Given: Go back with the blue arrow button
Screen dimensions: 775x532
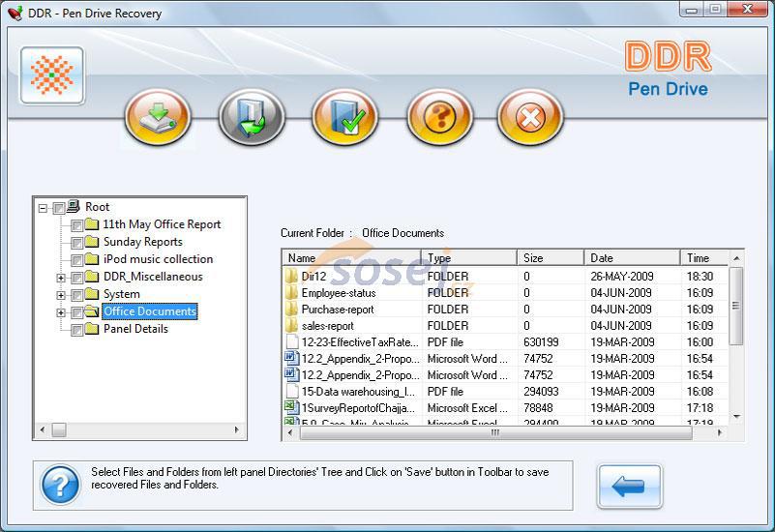Looking at the screenshot, I should (x=629, y=487).
